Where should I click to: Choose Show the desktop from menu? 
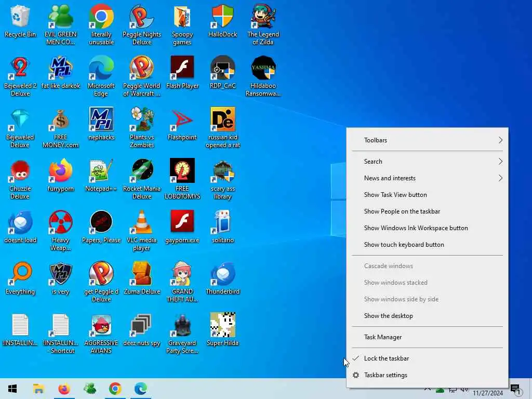427,316
